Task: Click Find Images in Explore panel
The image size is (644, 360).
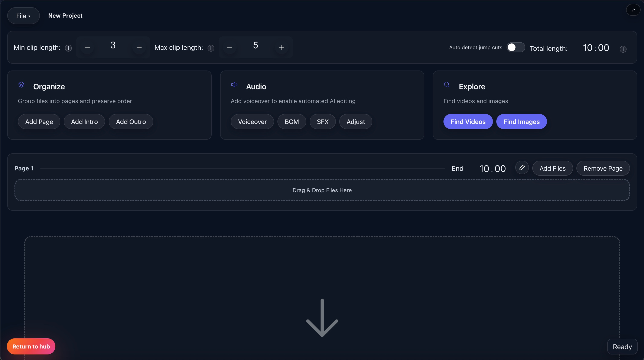Action: point(521,121)
